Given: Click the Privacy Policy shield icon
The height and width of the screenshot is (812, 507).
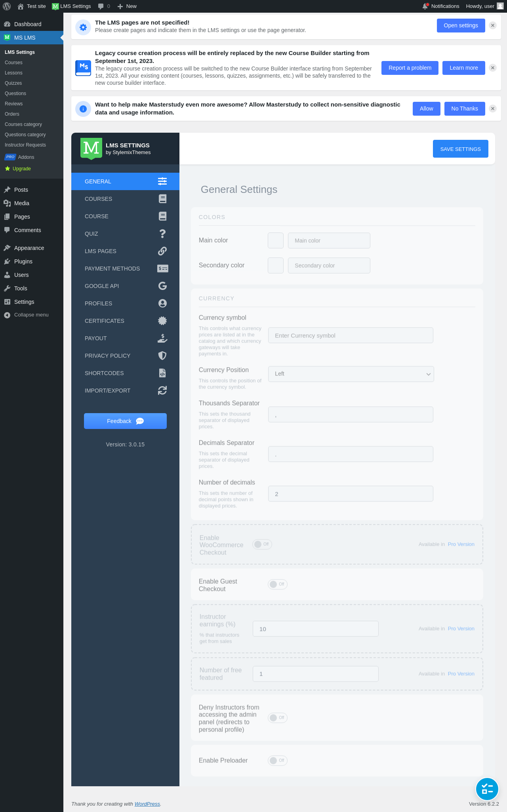Looking at the screenshot, I should click(162, 356).
